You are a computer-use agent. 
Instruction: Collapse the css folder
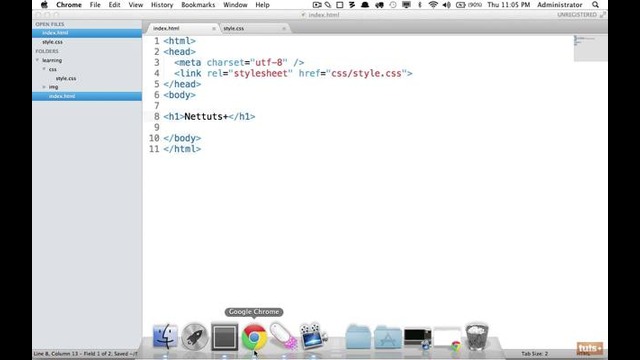(x=44, y=69)
